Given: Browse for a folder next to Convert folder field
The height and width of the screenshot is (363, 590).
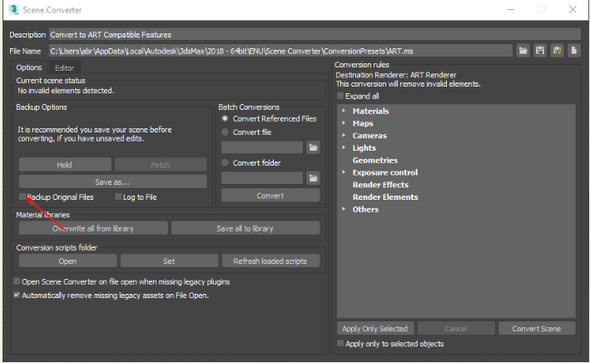Looking at the screenshot, I should pyautogui.click(x=313, y=178).
